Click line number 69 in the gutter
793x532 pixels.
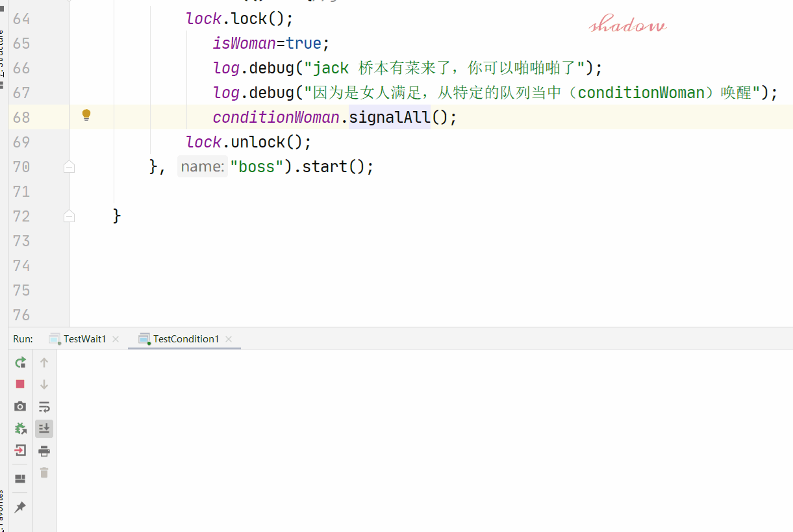pyautogui.click(x=21, y=142)
